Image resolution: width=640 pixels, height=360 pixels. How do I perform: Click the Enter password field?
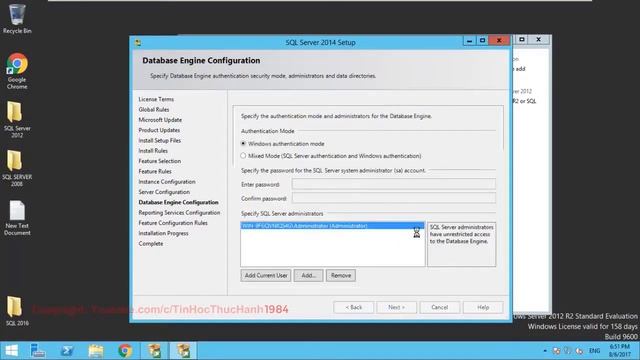[393, 184]
